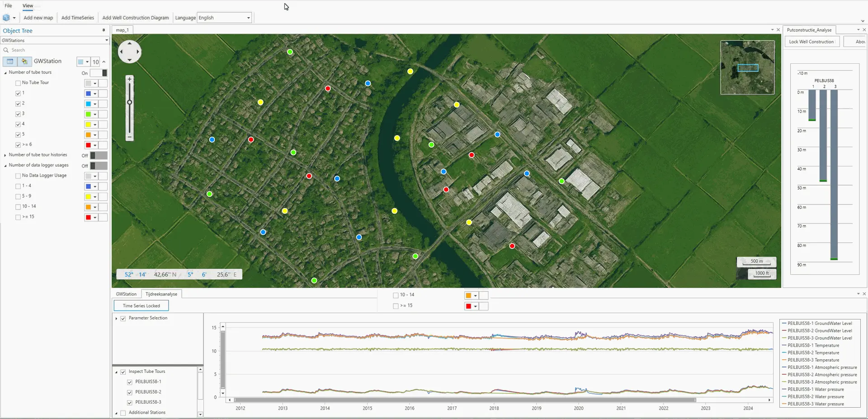868x419 pixels.
Task: Zoom out with the map minus button
Action: click(x=130, y=137)
